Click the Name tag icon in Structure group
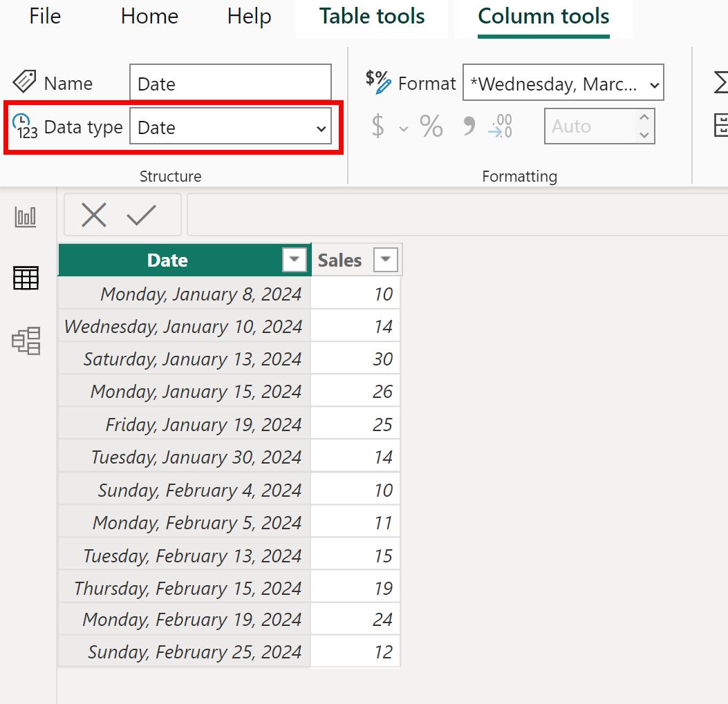The width and height of the screenshot is (728, 704). tap(23, 82)
